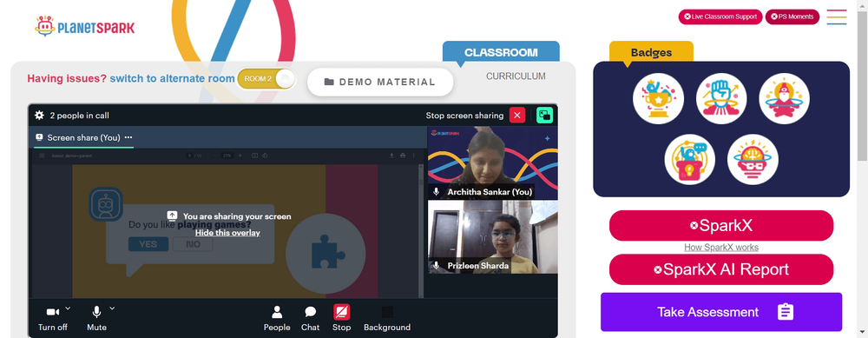This screenshot has height=338, width=868.
Task: Select the lightbulb speech-bubble badge
Action: pos(690,160)
